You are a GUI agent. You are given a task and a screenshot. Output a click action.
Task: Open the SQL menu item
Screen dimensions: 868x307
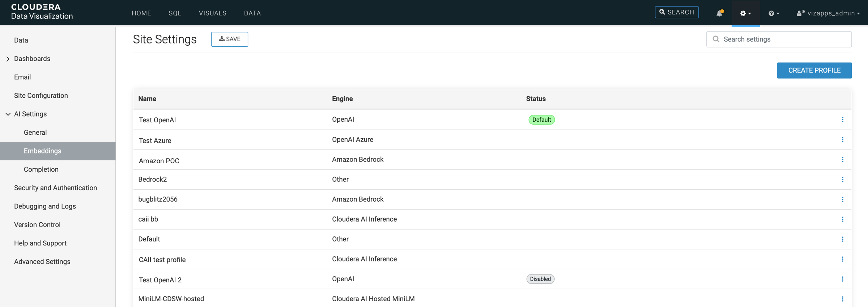coord(175,13)
